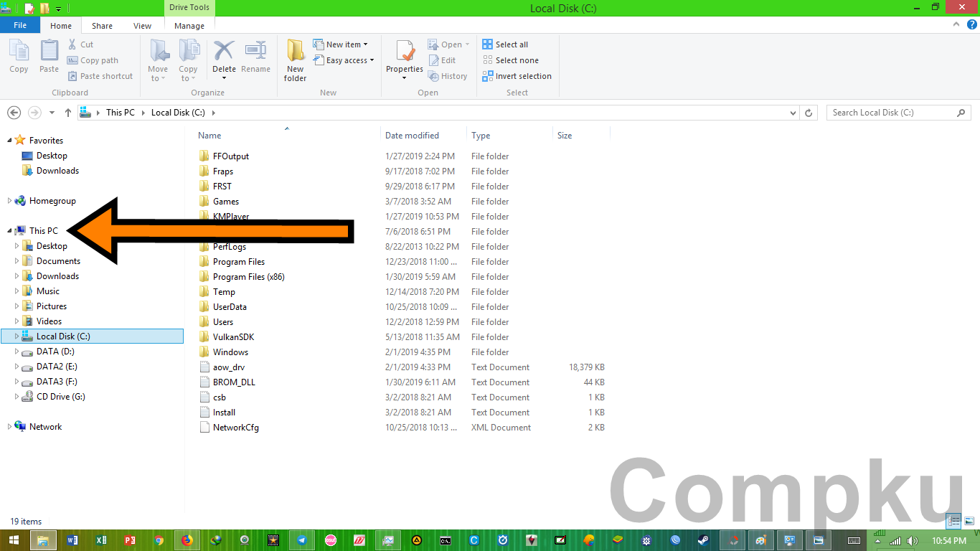Select Downloads under Favorites
The image size is (980, 551).
pos(57,171)
